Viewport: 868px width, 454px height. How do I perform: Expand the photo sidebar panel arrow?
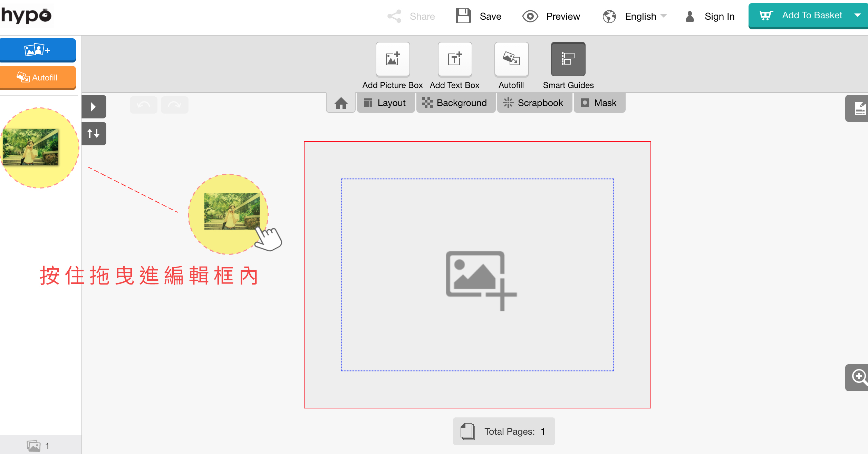tap(93, 107)
